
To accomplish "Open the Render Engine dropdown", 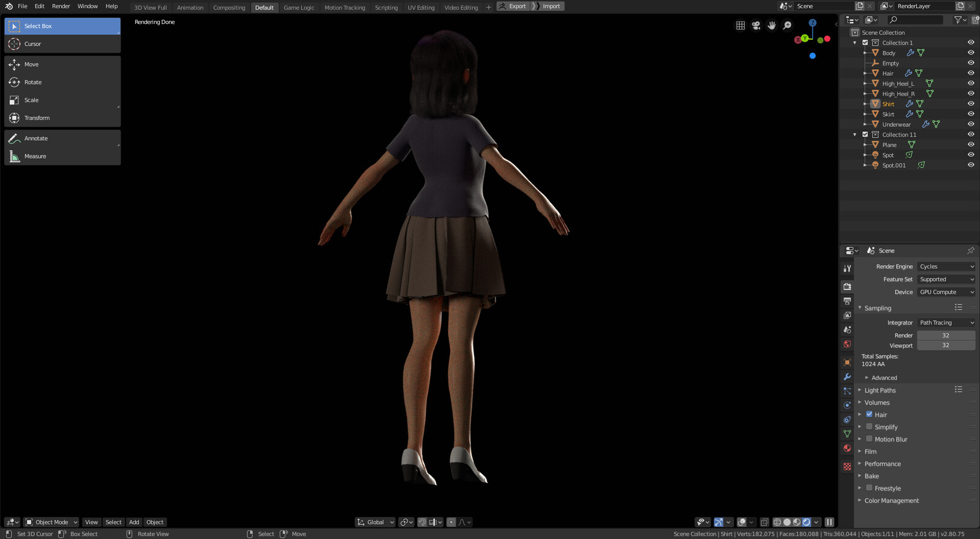I will coord(946,266).
